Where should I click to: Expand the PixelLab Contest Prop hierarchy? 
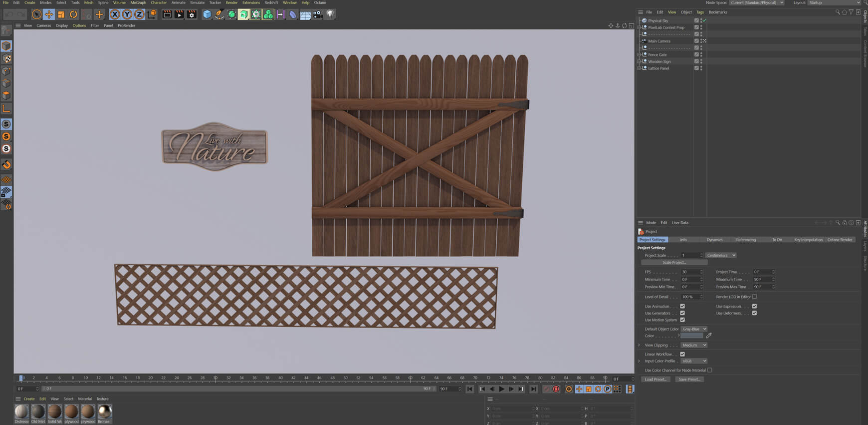tap(639, 27)
